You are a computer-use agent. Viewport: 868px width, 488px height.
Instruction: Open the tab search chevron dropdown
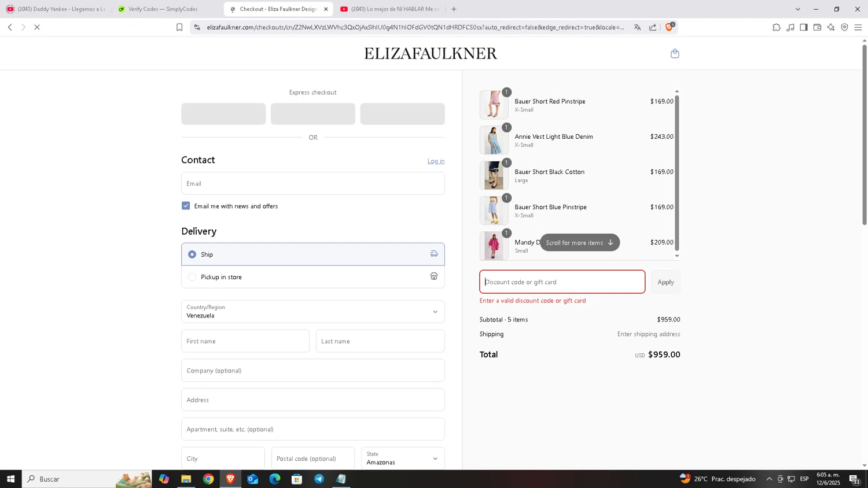797,9
